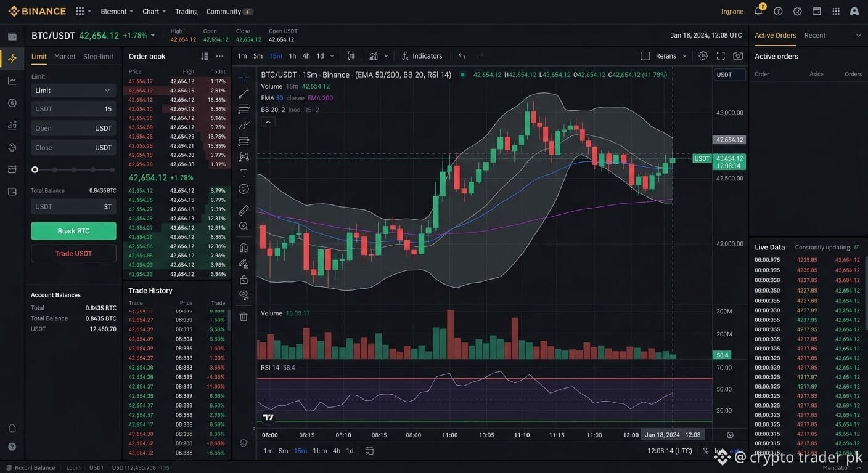Open the Chart menu dropdown
This screenshot has width=868, height=473.
(154, 11)
